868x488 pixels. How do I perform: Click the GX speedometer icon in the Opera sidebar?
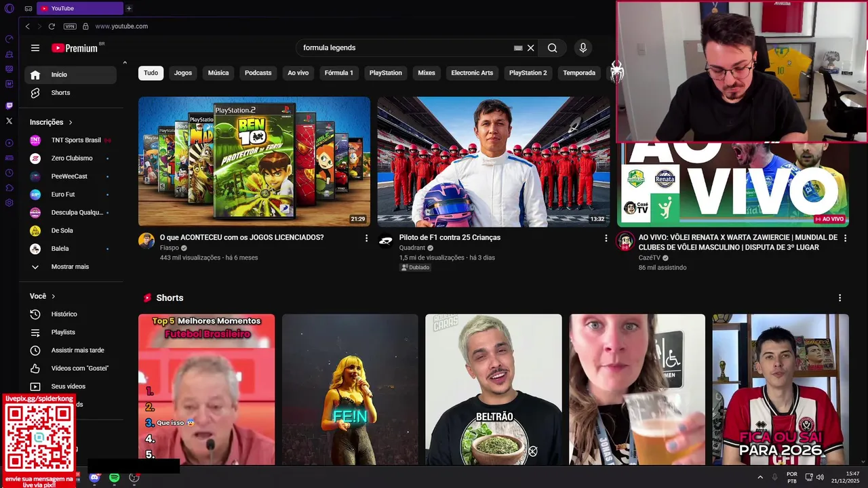point(9,39)
